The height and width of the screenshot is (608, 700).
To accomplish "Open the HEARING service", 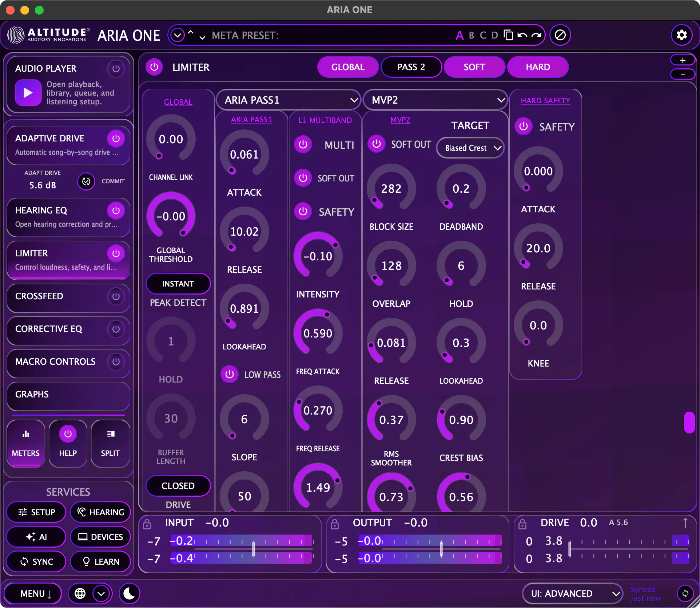I will [100, 512].
